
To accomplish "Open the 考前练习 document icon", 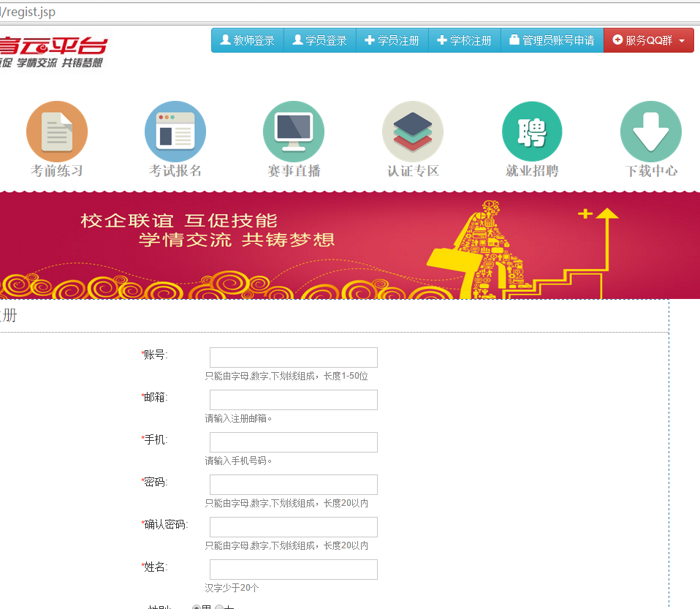I will tap(57, 132).
